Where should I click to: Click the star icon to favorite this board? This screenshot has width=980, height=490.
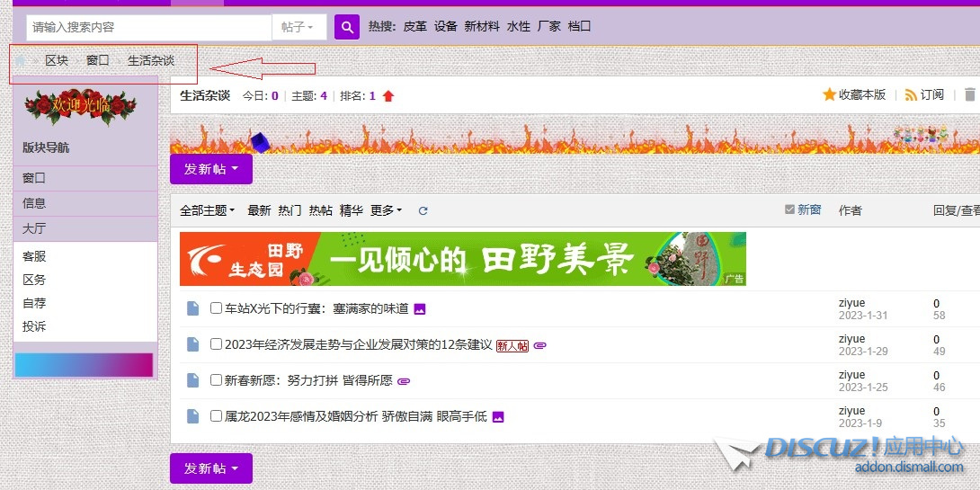829,94
